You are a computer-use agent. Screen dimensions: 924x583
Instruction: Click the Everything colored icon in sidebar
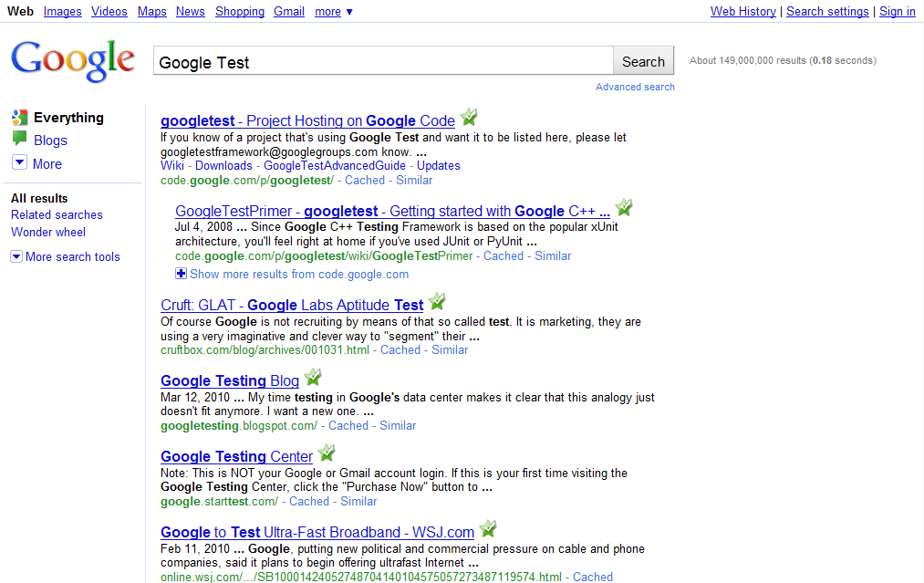click(x=19, y=118)
